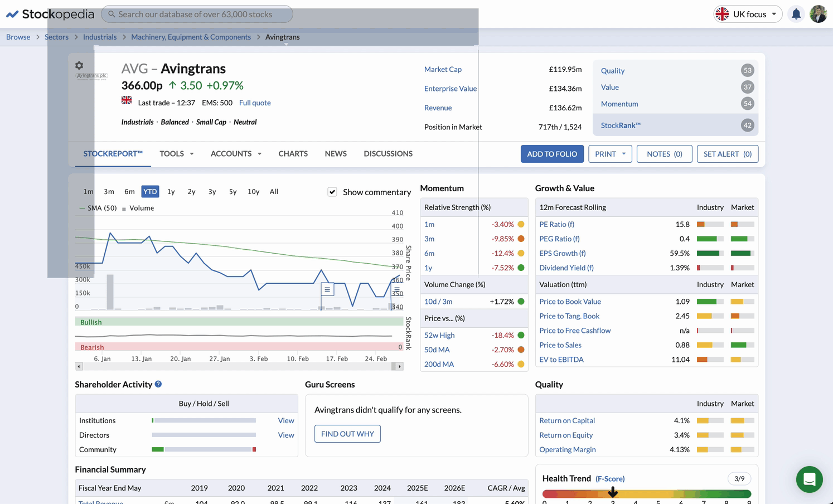Toggle the Volume legend series
Viewport: 833px width, 504px height.
[x=141, y=208]
